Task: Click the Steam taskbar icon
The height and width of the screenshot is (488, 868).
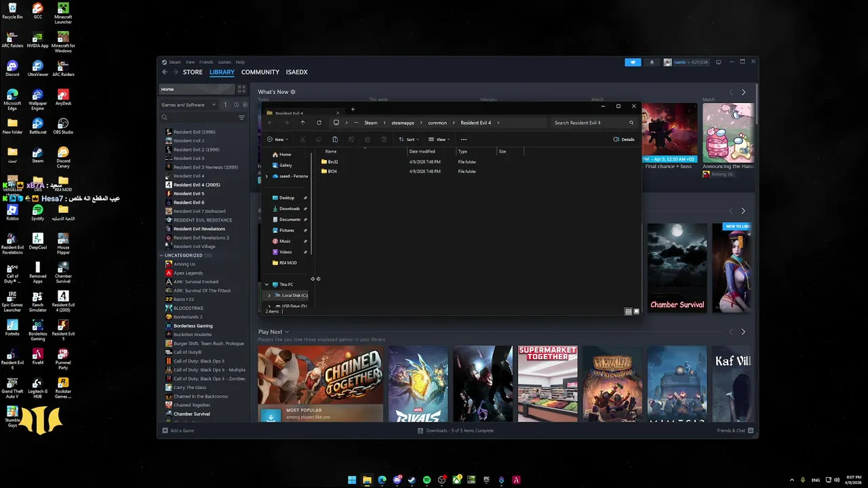Action: (x=412, y=480)
